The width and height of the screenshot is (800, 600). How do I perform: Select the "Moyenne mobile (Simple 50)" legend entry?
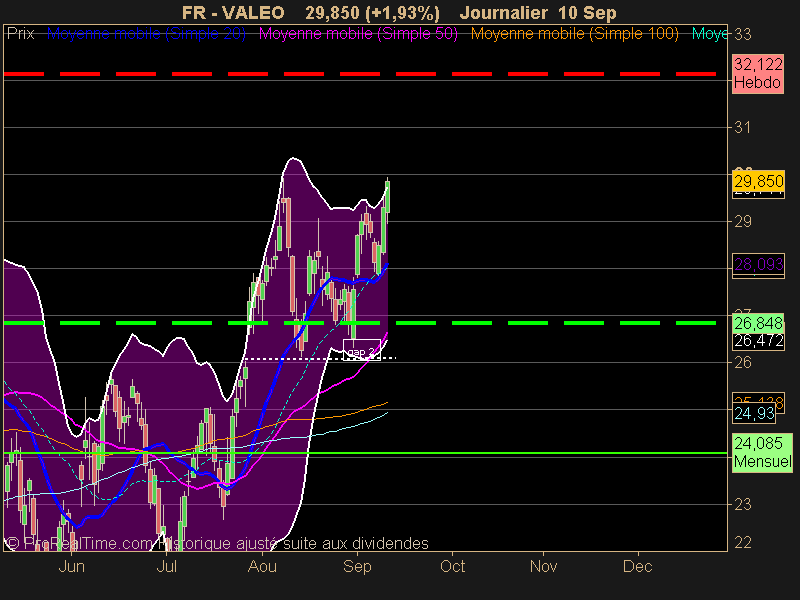tap(358, 34)
